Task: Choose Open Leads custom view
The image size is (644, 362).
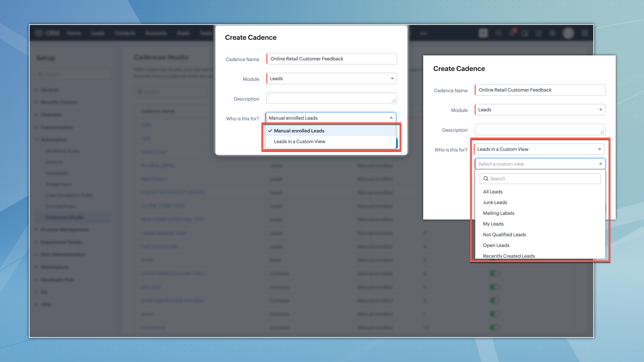Action: click(x=496, y=245)
